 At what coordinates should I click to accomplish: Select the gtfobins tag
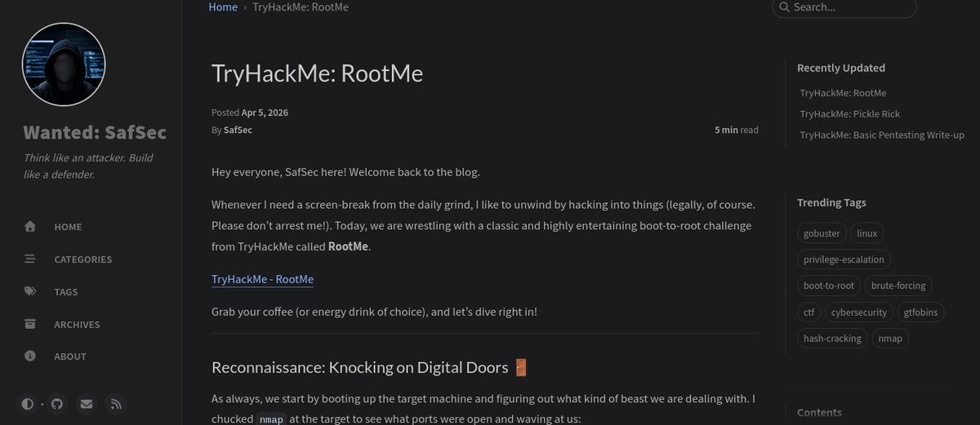pyautogui.click(x=920, y=312)
